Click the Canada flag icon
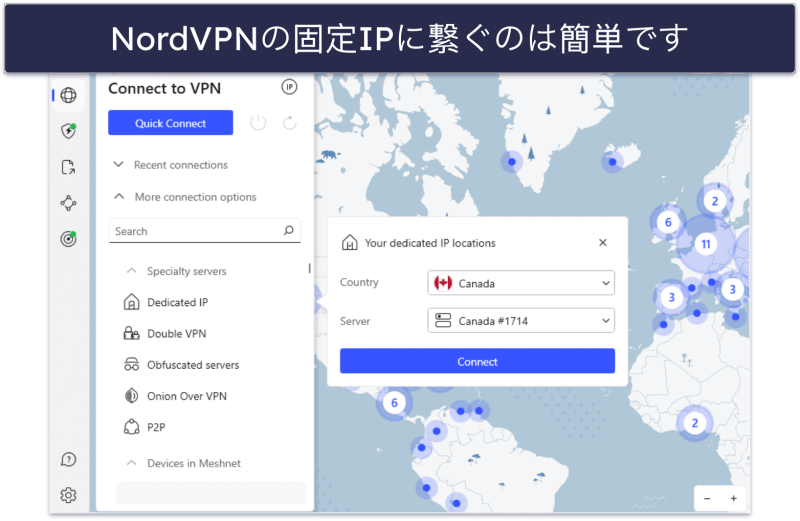This screenshot has width=800, height=521. [x=443, y=283]
